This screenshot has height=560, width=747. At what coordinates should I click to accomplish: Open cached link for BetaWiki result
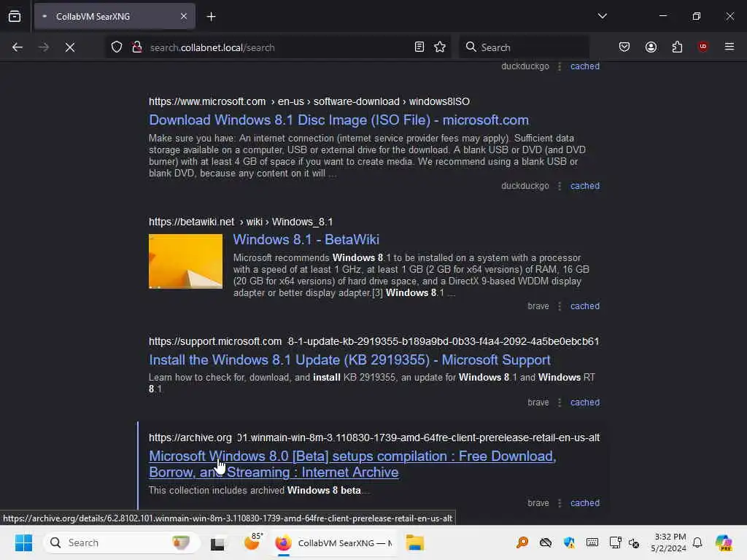[x=584, y=306]
